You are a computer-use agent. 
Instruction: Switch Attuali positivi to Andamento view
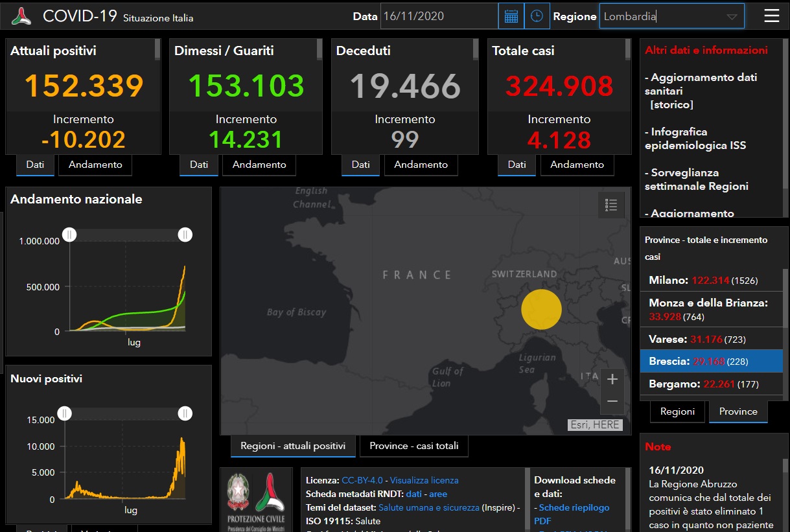[x=95, y=165]
